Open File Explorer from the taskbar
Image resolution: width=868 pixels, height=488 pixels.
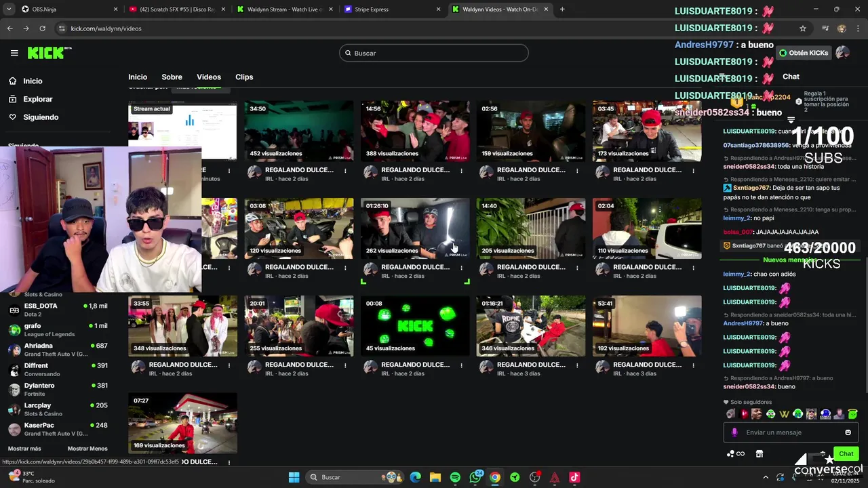click(435, 477)
